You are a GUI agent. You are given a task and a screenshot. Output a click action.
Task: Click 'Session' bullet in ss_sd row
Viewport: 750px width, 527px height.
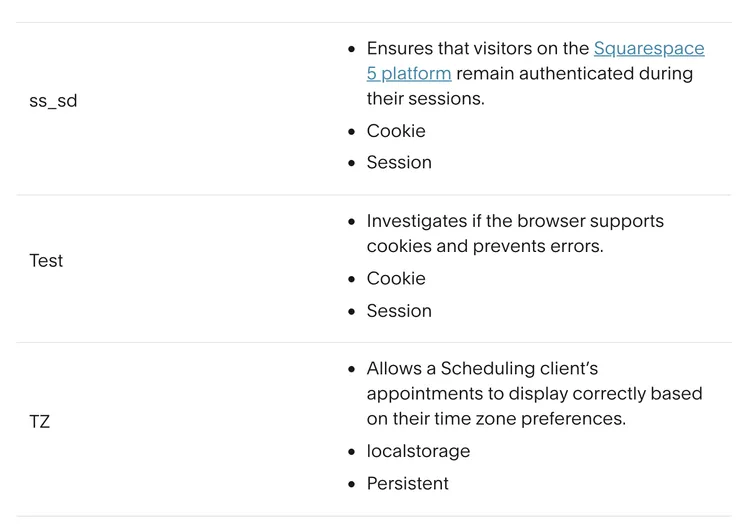pos(399,162)
